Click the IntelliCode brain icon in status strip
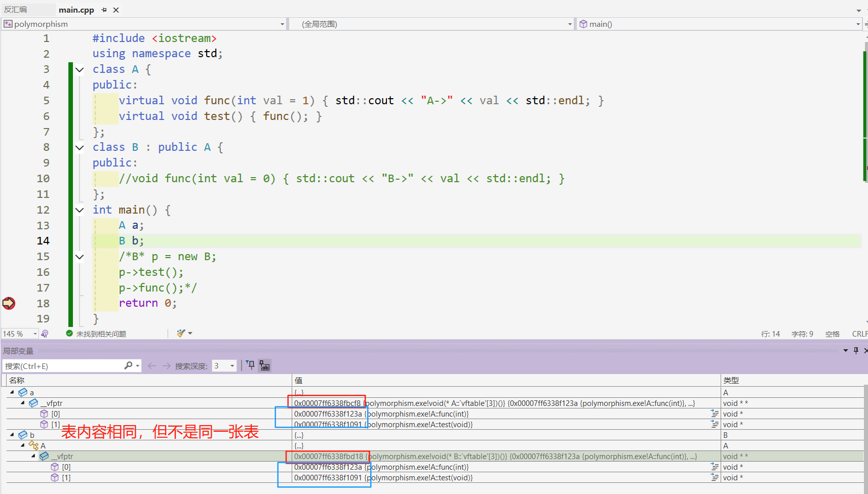 pos(45,334)
